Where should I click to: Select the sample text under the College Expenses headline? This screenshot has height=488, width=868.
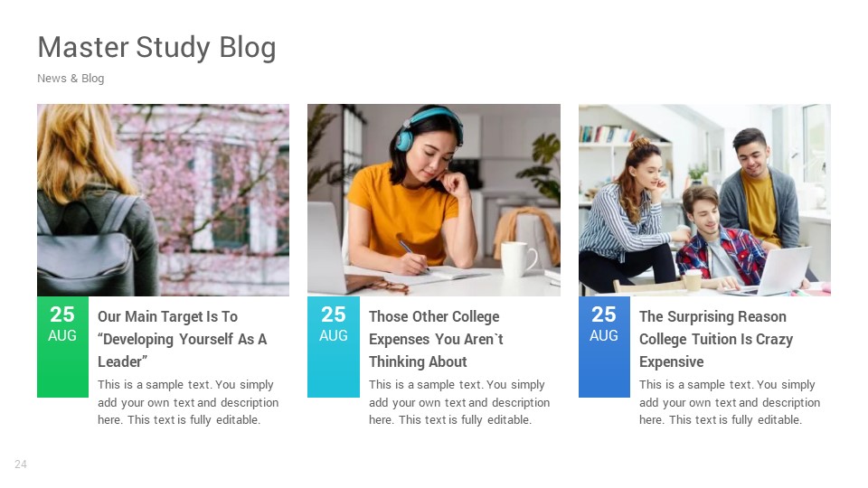tap(458, 402)
